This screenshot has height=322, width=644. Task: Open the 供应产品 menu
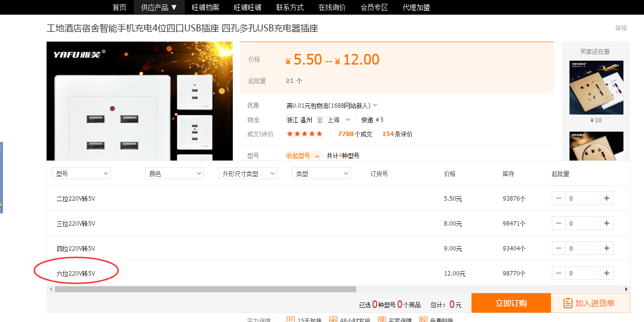(x=159, y=7)
